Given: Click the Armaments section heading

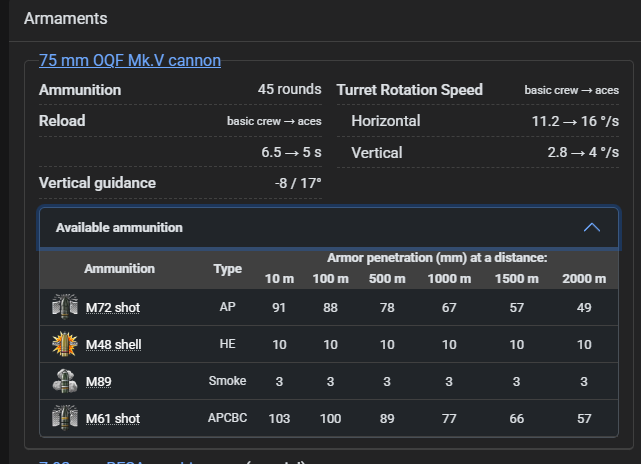Looking at the screenshot, I should (x=65, y=18).
